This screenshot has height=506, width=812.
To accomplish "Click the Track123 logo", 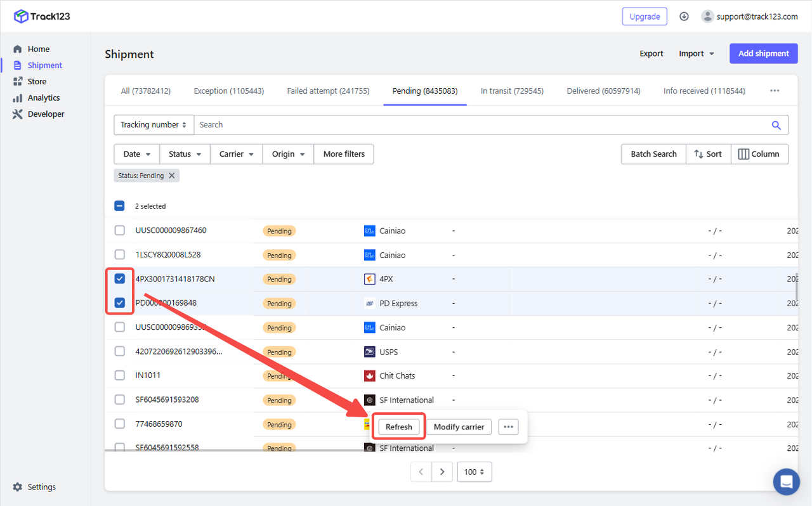I will [42, 16].
